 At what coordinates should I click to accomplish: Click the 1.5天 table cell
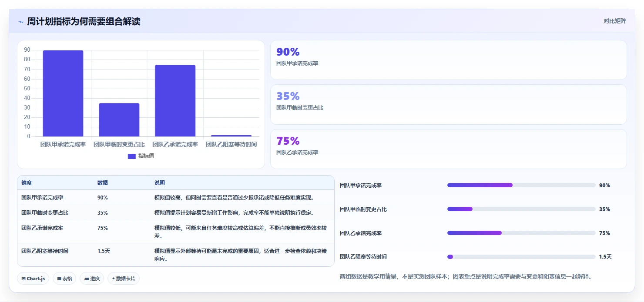click(104, 251)
